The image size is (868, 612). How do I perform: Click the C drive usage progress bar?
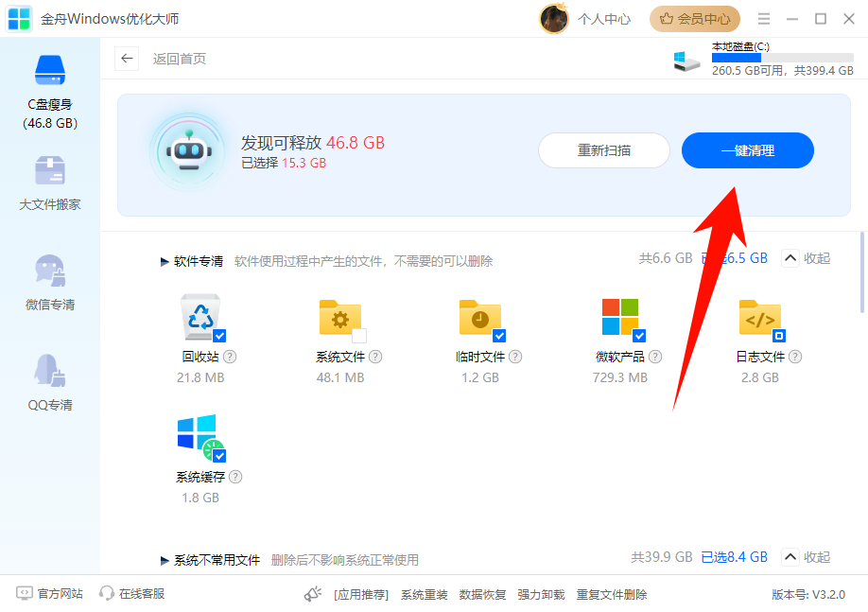pos(781,58)
